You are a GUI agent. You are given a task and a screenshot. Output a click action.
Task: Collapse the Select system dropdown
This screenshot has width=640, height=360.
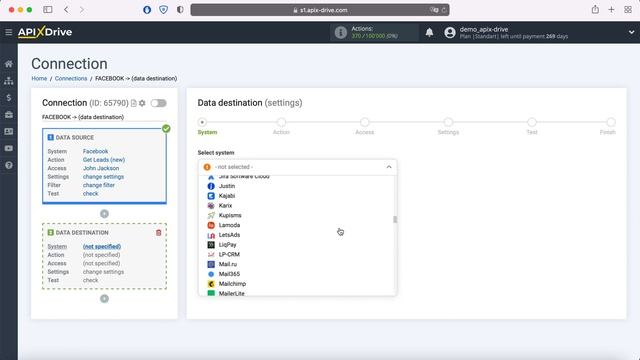389,167
